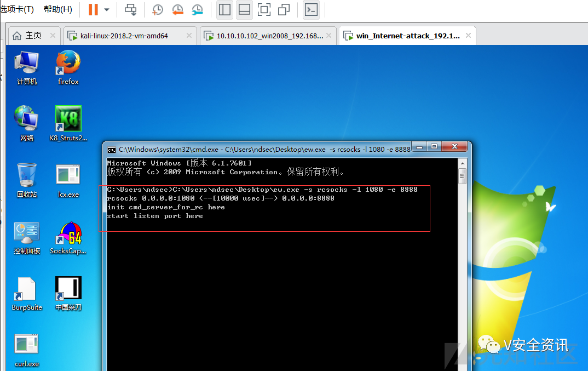
Task: Select the 回收站 recycle bin icon
Action: pos(27,180)
